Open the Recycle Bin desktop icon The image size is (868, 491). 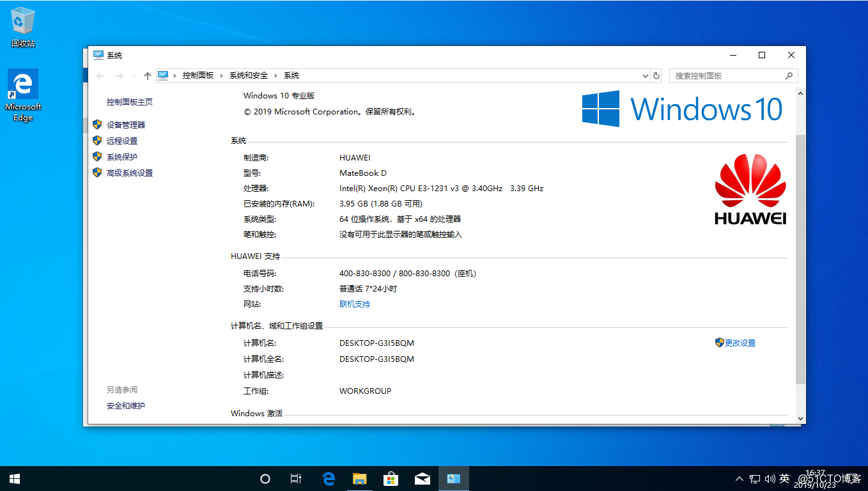[x=23, y=27]
